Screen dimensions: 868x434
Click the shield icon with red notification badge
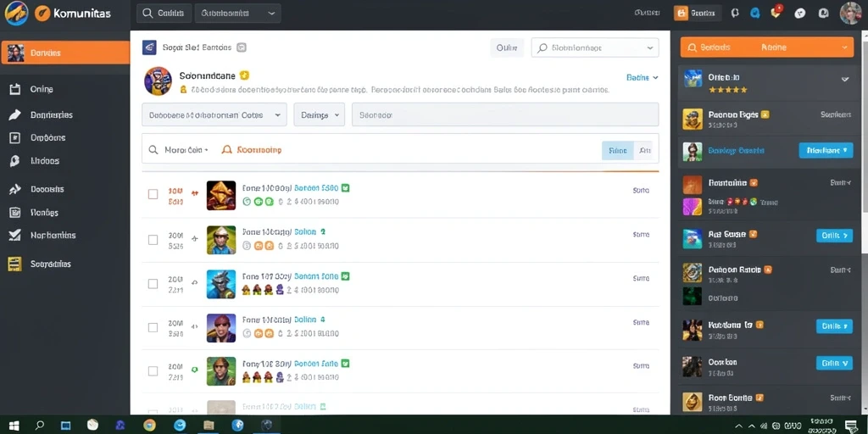tap(776, 13)
